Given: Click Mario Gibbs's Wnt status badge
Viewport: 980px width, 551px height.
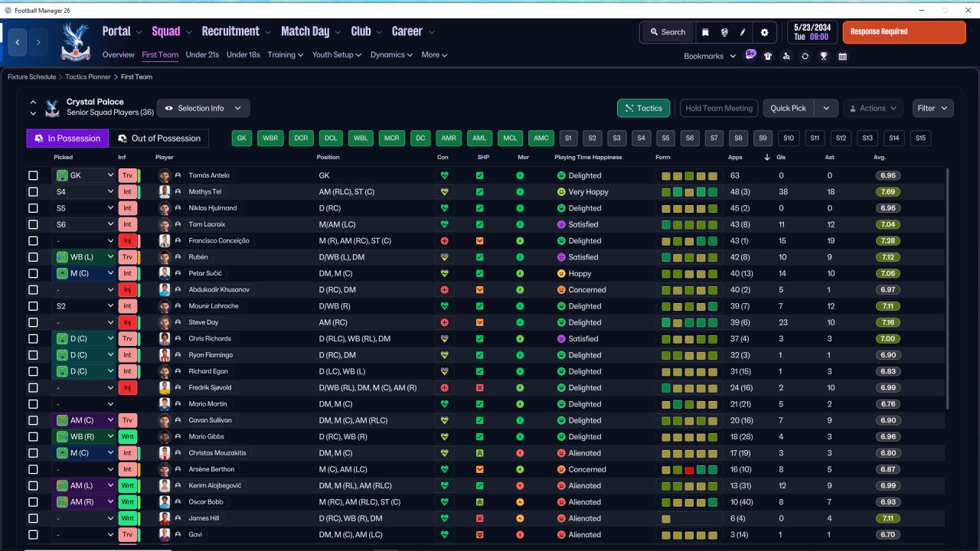Looking at the screenshot, I should [127, 437].
